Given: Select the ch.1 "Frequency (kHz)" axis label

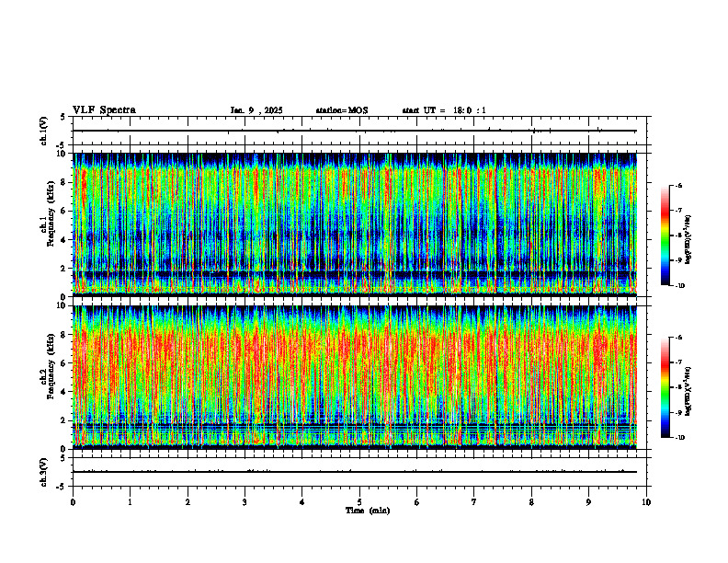Looking at the screenshot, I should (x=51, y=213).
